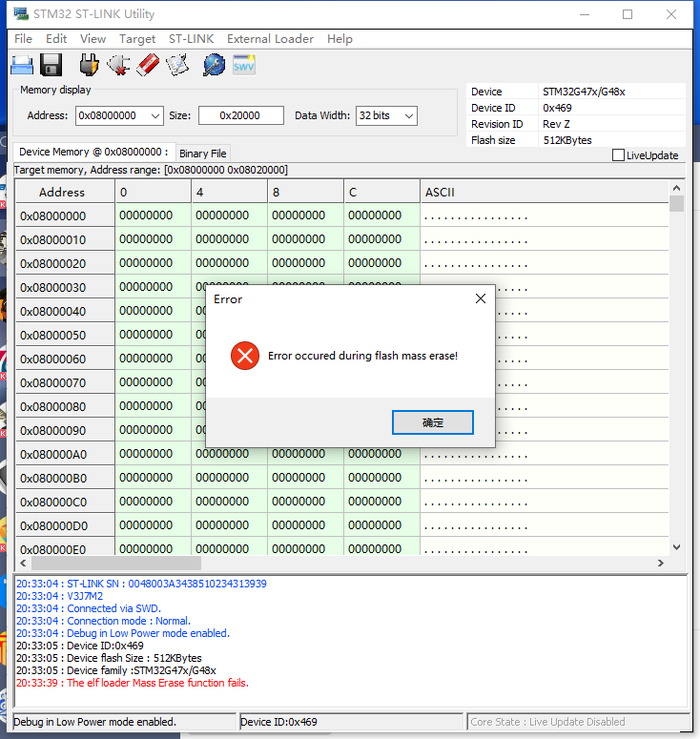Screen dimensions: 700x739
Task: Click the Device ID value 0x469 in info panel
Action: pos(557,108)
